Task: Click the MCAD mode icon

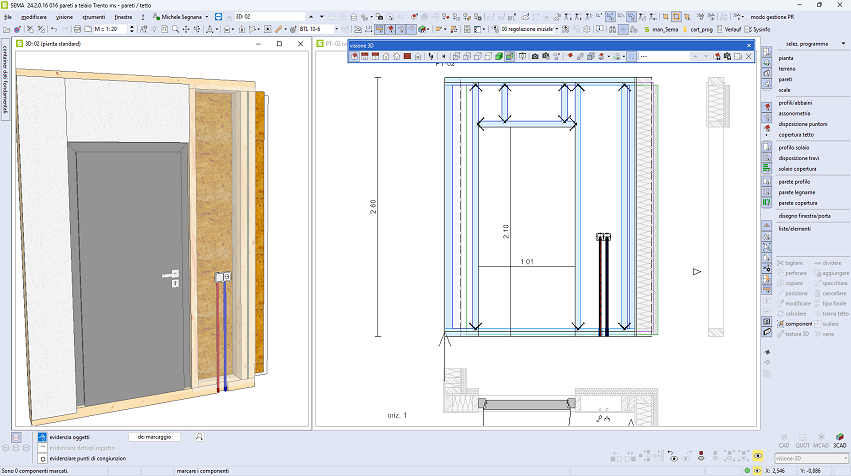Action: click(x=822, y=438)
